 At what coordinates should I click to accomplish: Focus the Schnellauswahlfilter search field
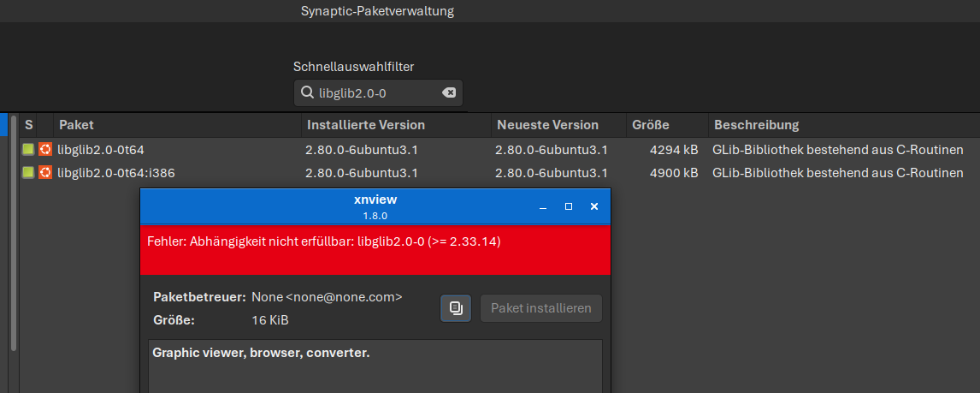[376, 92]
